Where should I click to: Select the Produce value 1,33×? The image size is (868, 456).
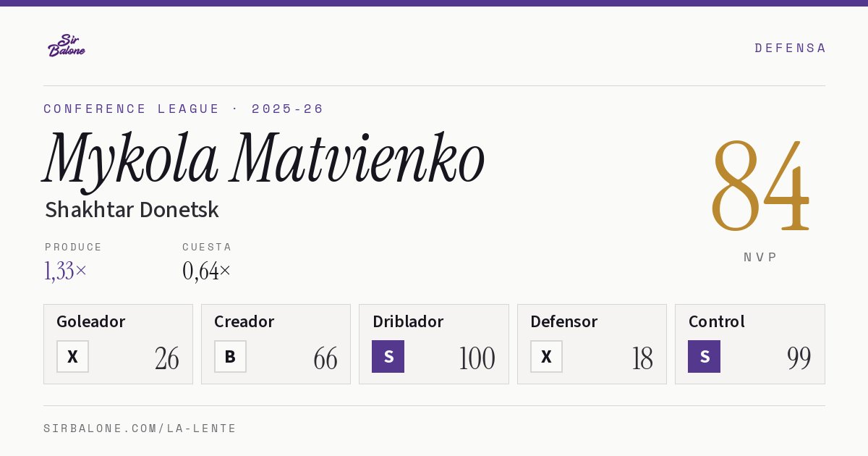click(66, 271)
